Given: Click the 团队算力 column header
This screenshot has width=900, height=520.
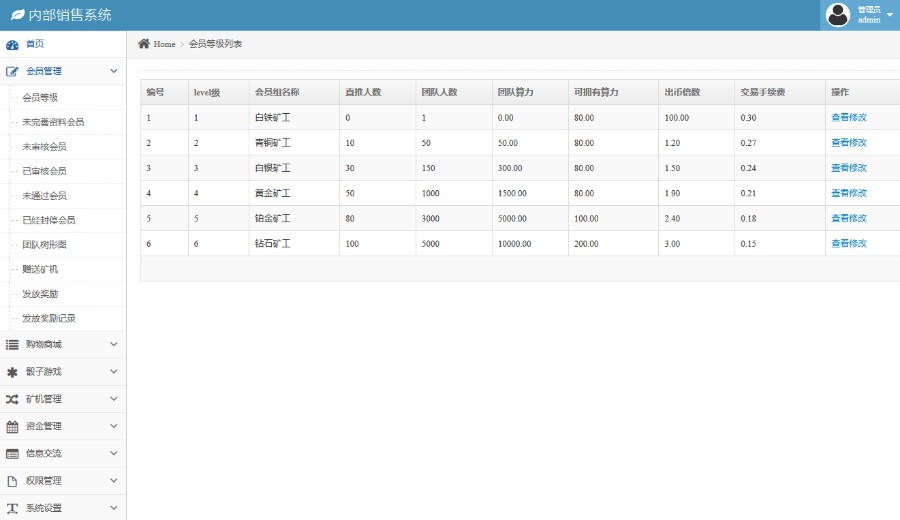Looking at the screenshot, I should tap(515, 92).
